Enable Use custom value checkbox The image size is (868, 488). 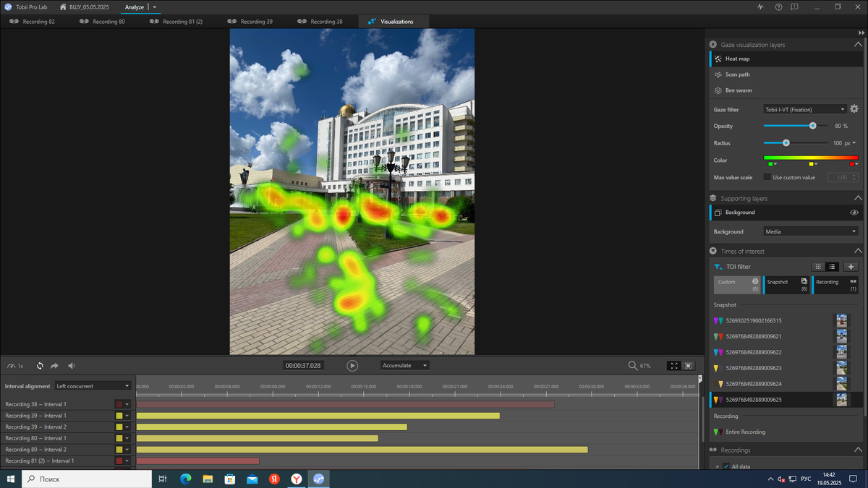[x=767, y=177]
